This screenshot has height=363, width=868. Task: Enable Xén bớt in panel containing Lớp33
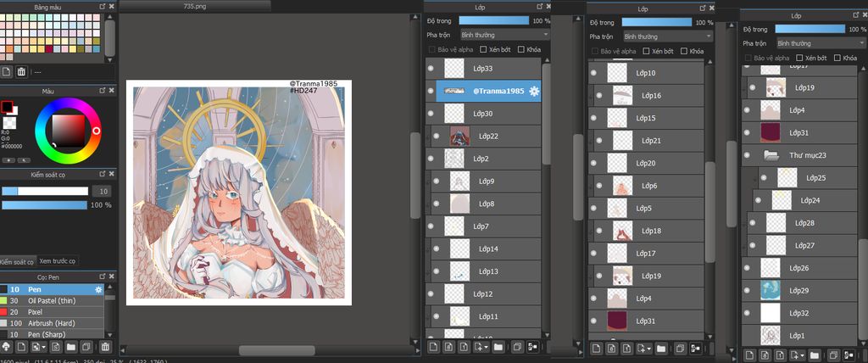click(483, 49)
